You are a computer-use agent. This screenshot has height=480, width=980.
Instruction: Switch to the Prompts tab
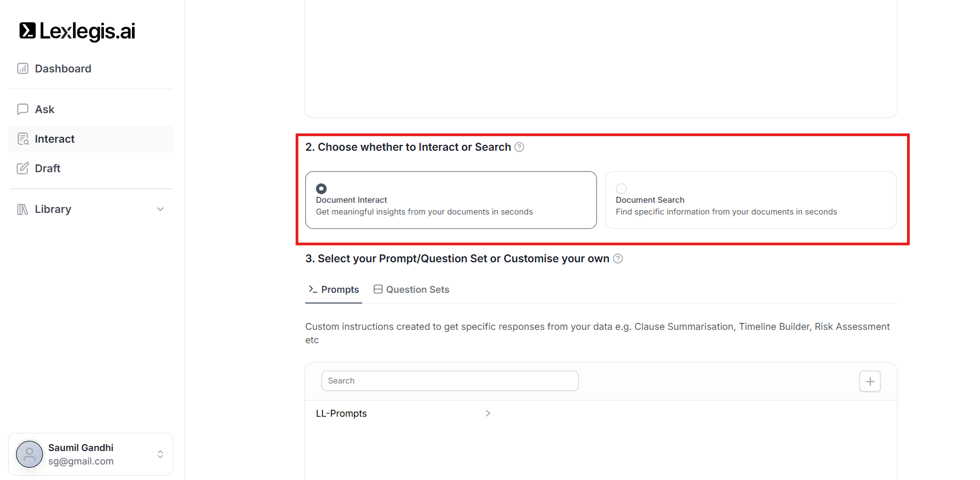tap(334, 290)
